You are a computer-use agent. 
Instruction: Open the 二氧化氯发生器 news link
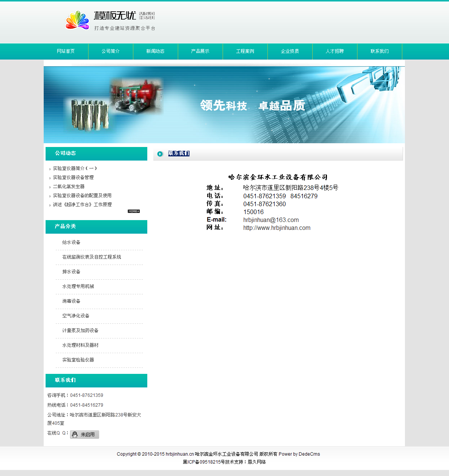point(69,187)
